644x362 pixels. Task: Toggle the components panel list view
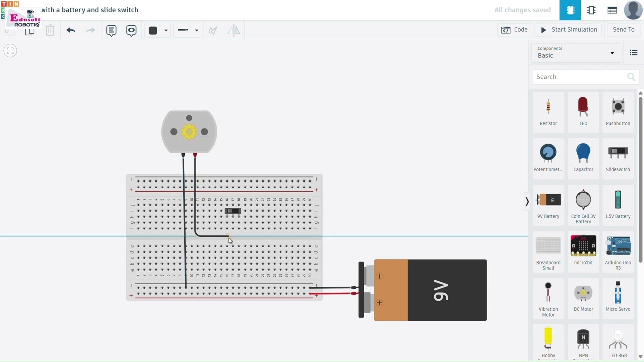coord(633,53)
